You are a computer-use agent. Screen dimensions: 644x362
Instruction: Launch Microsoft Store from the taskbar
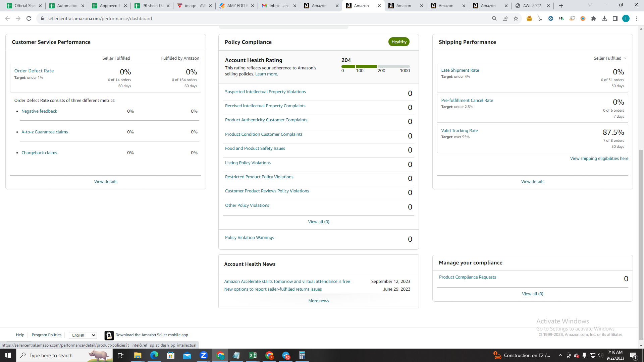[171, 355]
